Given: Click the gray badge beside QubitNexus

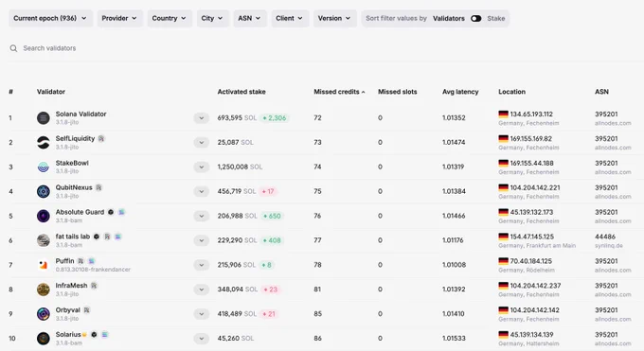Looking at the screenshot, I should point(98,187).
